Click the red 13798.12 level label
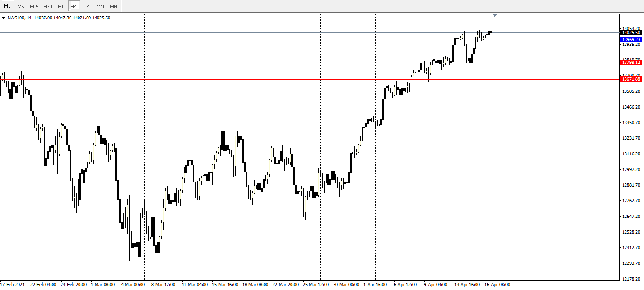The image size is (644, 290). click(631, 63)
